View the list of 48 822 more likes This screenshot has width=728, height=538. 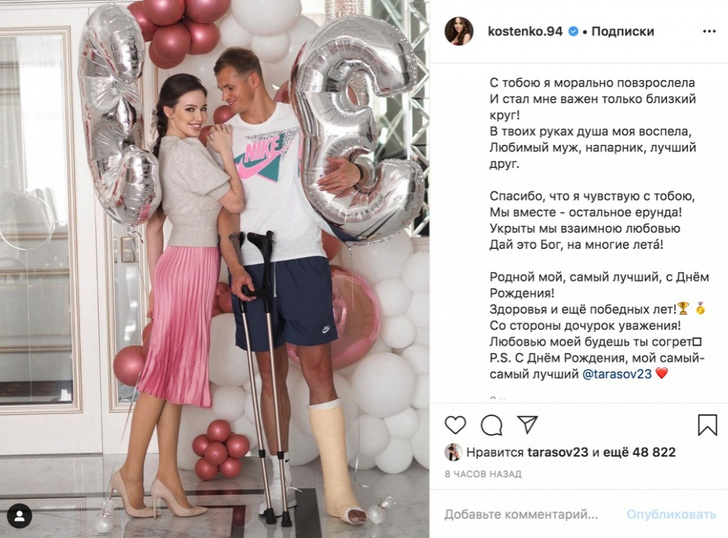(646, 452)
